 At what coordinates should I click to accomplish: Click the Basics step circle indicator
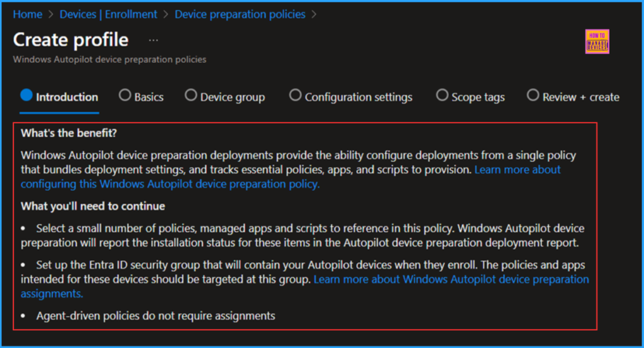point(125,95)
